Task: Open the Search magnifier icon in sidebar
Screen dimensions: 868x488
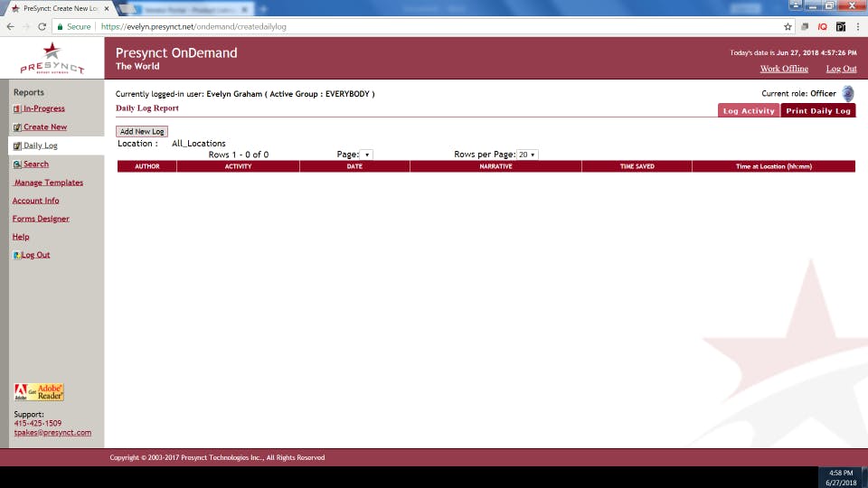Action: 17,164
